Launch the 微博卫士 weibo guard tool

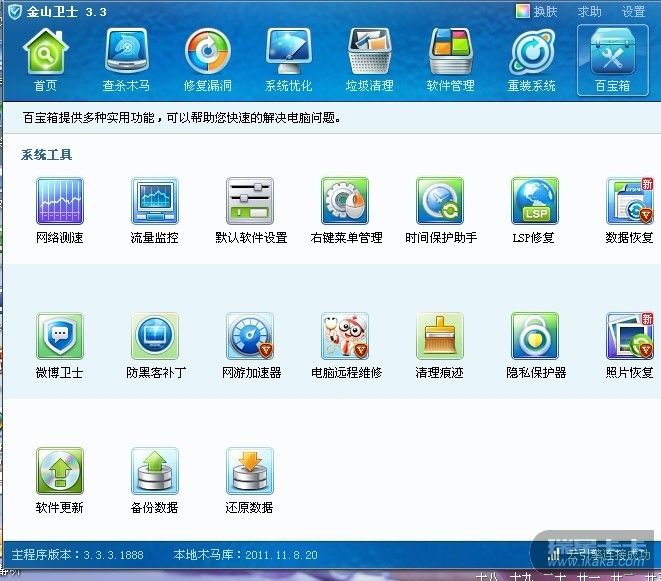[x=60, y=345]
